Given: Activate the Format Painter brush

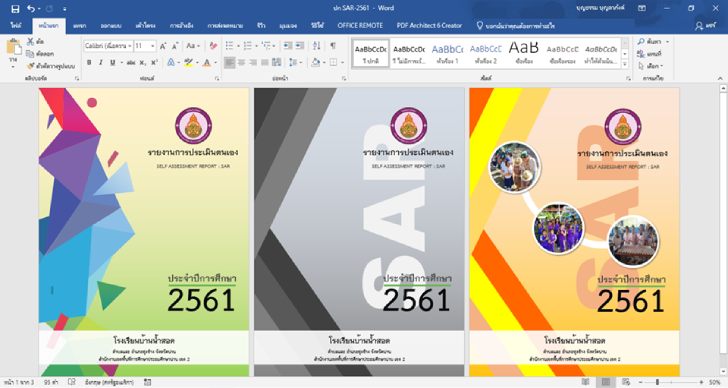Looking at the screenshot, I should [x=31, y=66].
